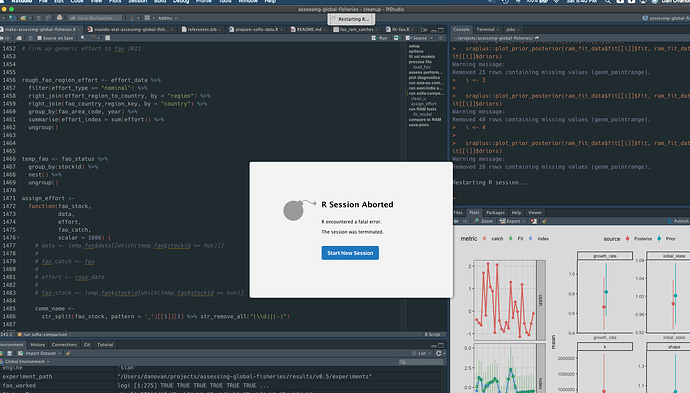Open the Global Environment selector
Image resolution: width=690 pixels, height=393 pixels.
pyautogui.click(x=26, y=362)
